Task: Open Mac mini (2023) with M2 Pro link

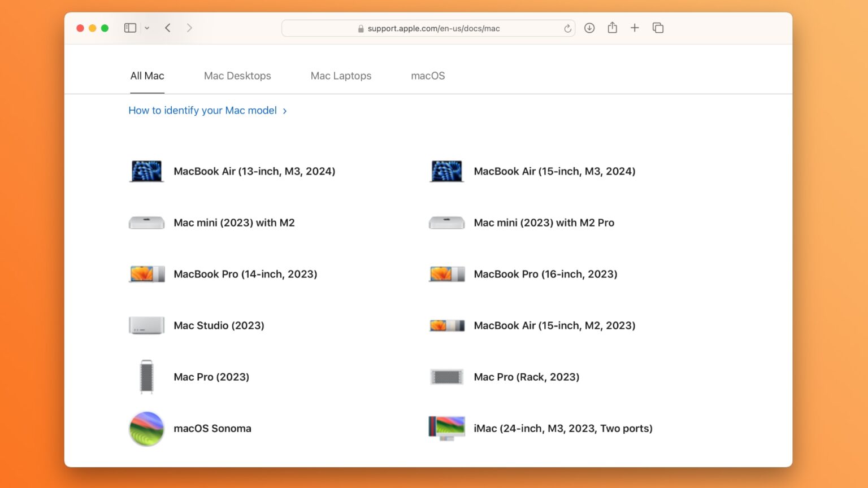Action: pos(544,223)
